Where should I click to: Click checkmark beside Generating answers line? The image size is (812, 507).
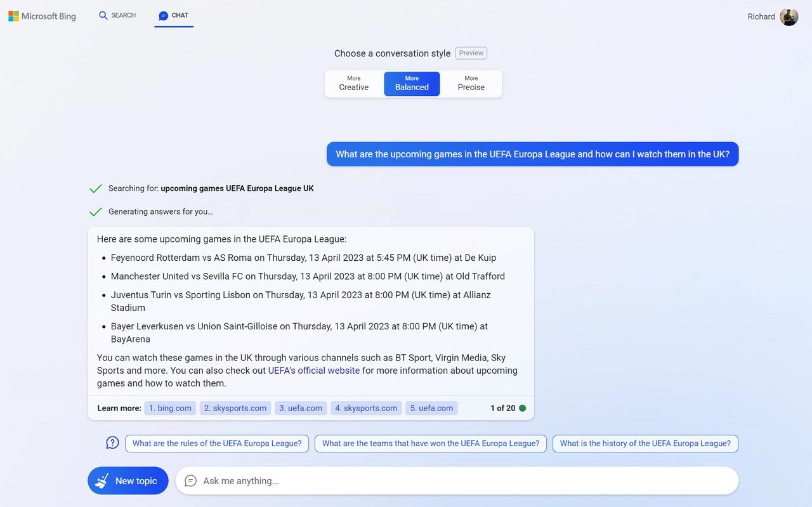(x=96, y=212)
